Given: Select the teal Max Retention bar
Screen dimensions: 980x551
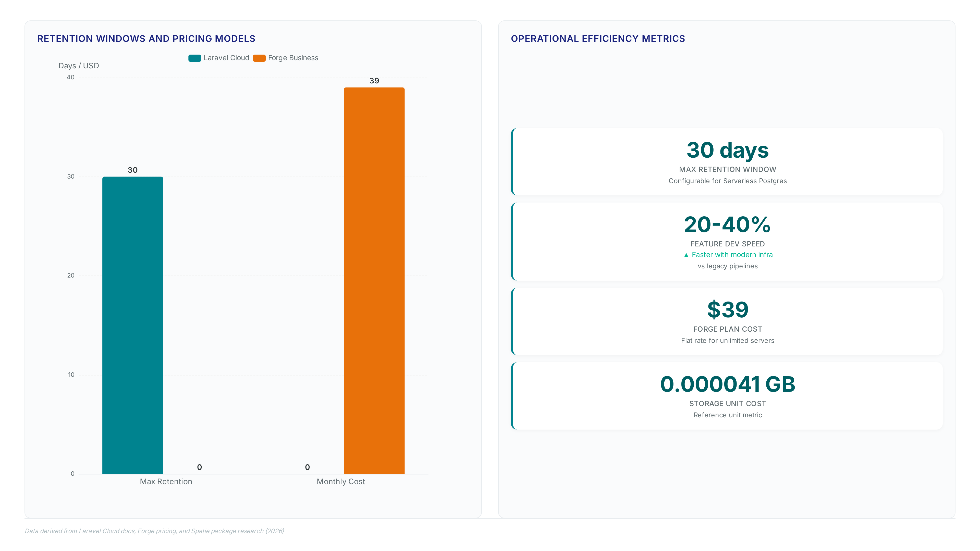Looking at the screenshot, I should (132, 325).
